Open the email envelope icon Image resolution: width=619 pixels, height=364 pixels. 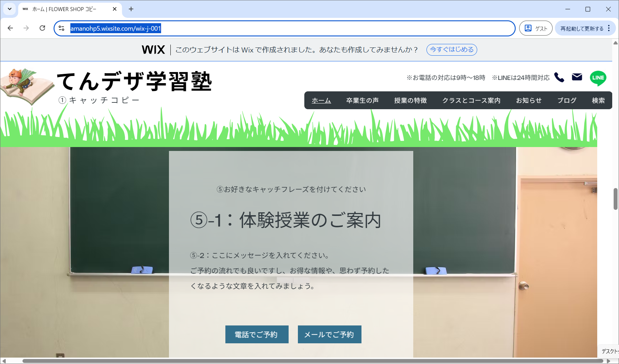[577, 77]
